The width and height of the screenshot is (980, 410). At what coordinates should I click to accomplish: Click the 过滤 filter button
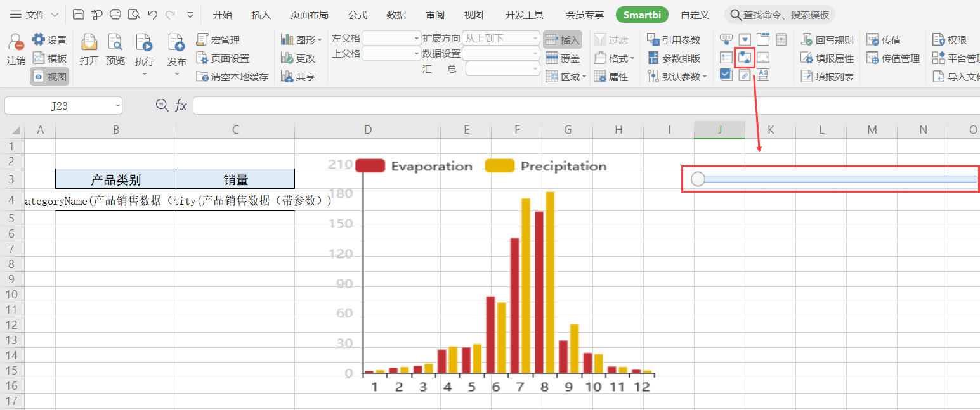tap(611, 40)
